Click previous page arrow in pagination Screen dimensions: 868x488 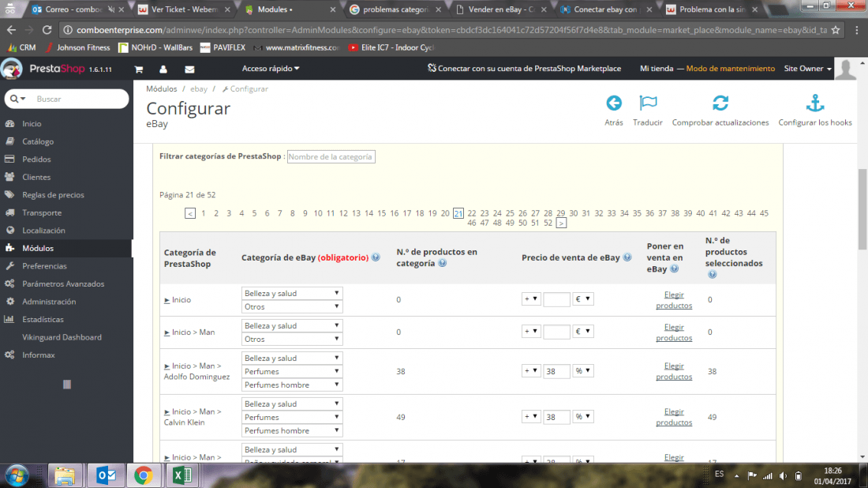click(190, 213)
